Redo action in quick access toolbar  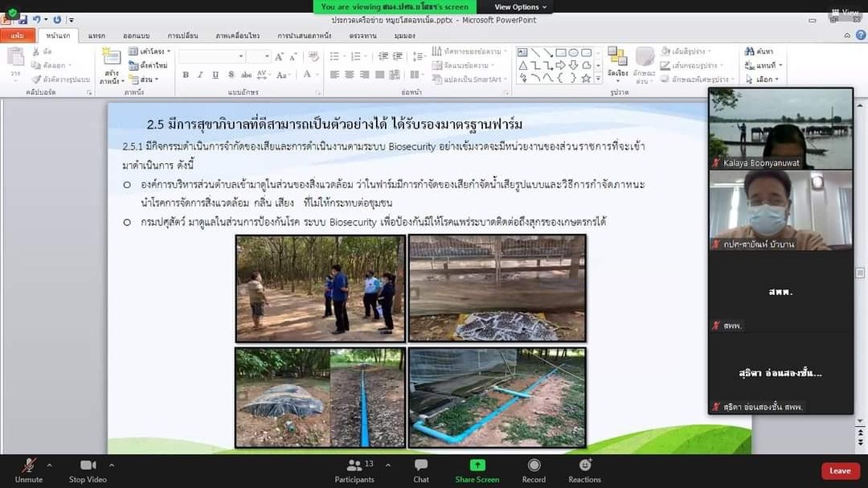coord(57,20)
